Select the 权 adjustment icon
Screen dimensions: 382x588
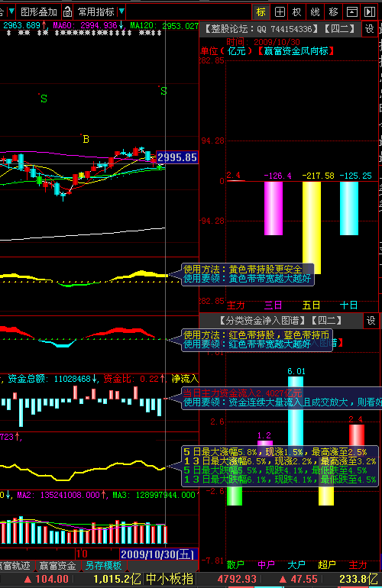coord(297,12)
